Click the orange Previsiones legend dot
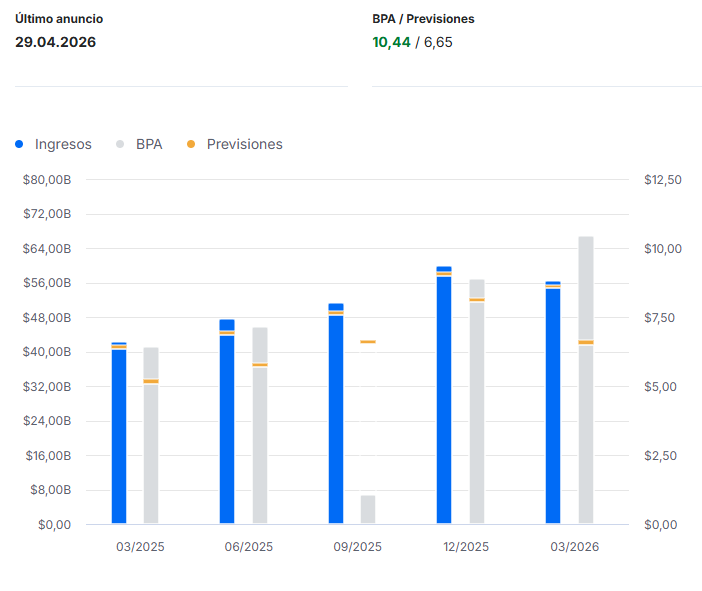This screenshot has width=702, height=591. point(191,144)
